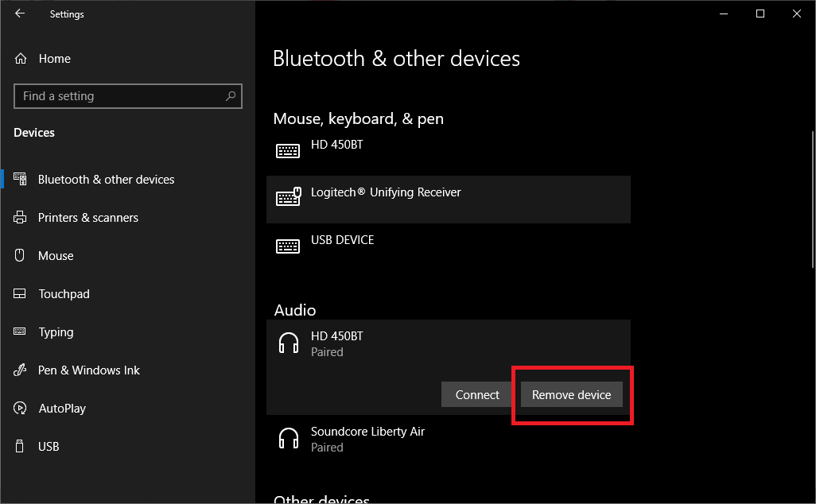Click headphones icon for HD 450BT
816x504 pixels.
click(289, 343)
